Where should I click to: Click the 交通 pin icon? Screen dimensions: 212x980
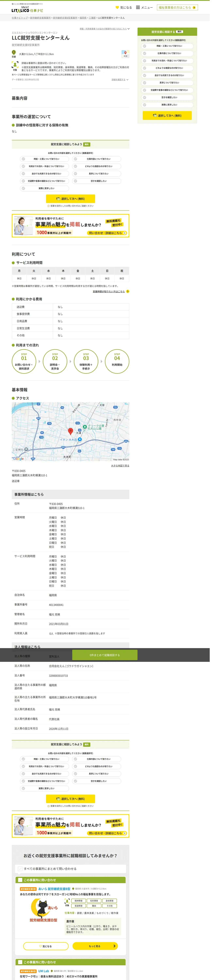tap(14, 52)
